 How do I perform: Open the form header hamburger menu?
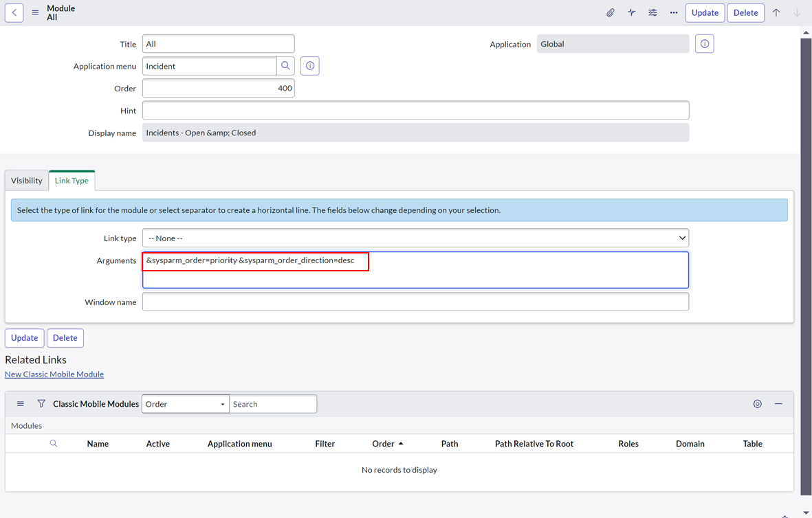pos(34,12)
